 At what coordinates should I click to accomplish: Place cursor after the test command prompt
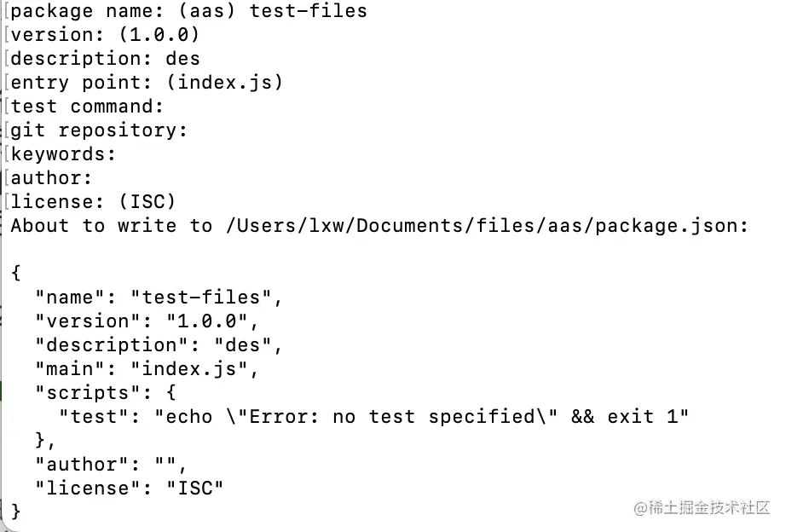(169, 107)
